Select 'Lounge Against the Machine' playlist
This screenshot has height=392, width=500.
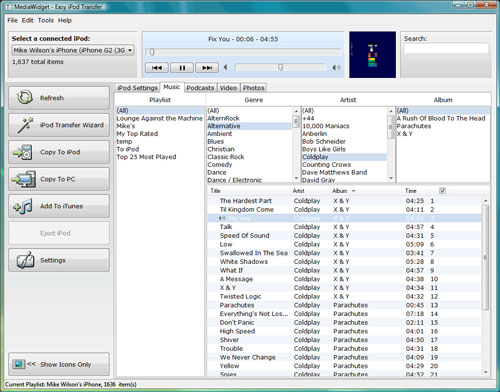pos(160,118)
